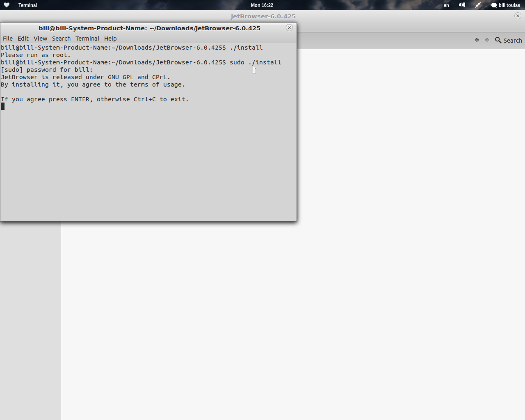The height and width of the screenshot is (420, 525).
Task: Click the Search button in file manager
Action: point(509,40)
